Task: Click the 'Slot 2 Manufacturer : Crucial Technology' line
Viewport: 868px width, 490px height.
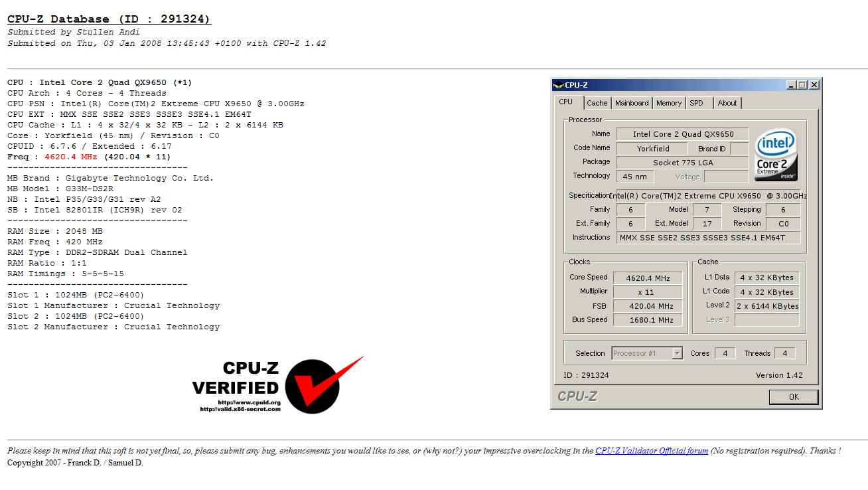Action: point(113,327)
